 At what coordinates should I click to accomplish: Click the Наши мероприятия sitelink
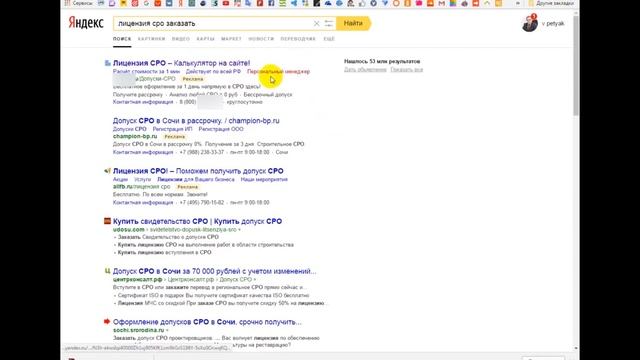click(x=264, y=179)
